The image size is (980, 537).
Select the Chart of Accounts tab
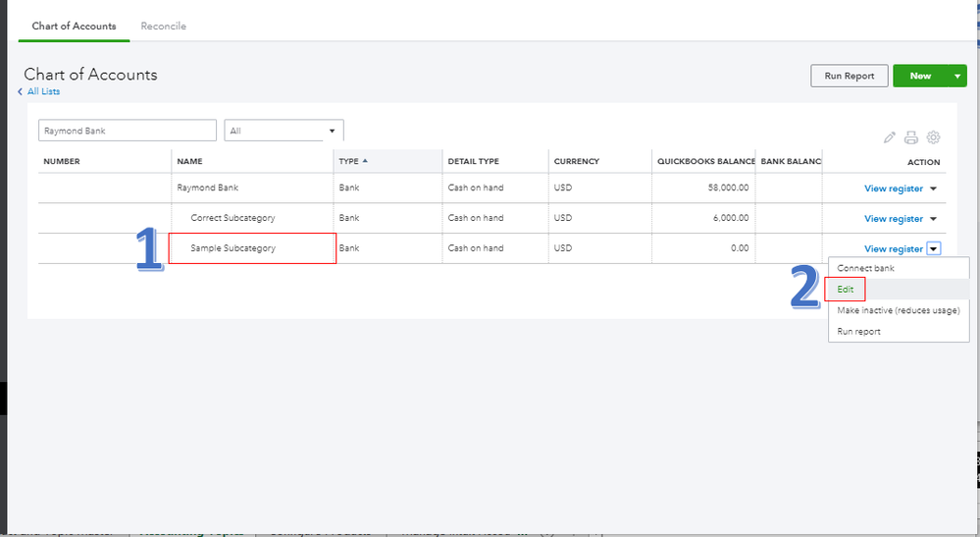coord(74,27)
